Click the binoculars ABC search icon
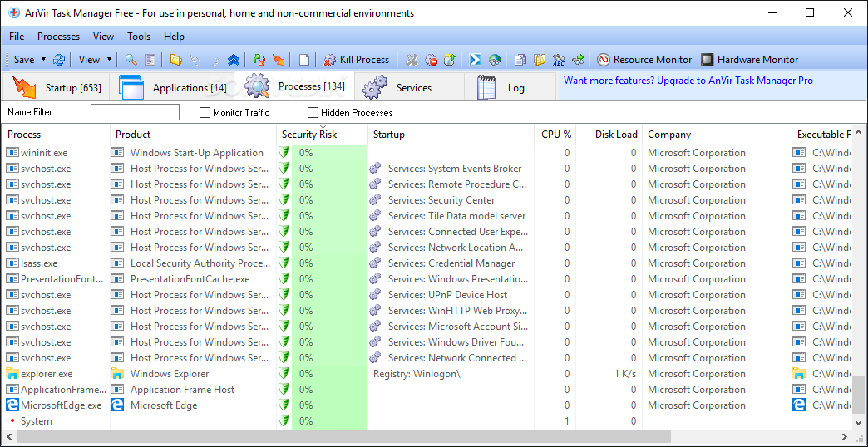The width and height of the screenshot is (868, 447). (x=559, y=60)
